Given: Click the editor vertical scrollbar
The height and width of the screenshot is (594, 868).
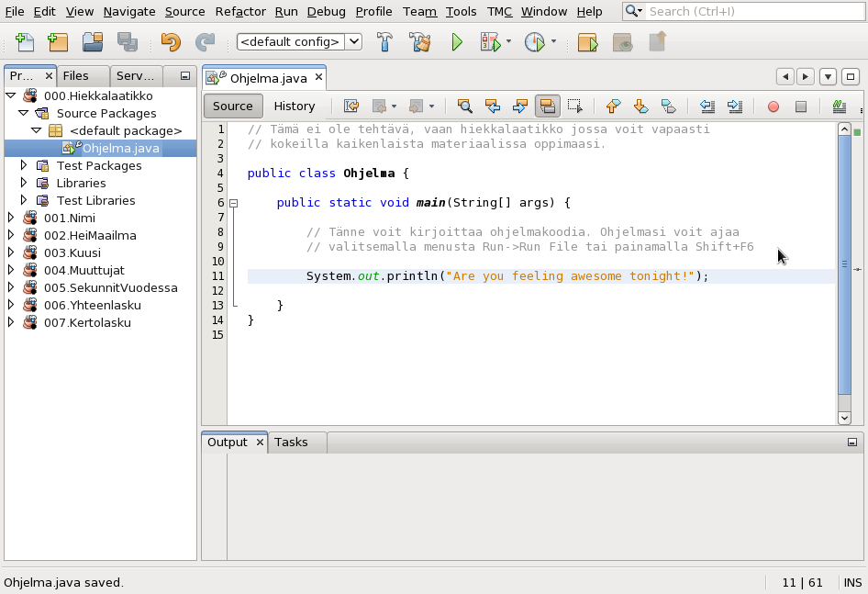Looking at the screenshot, I should (x=844, y=266).
